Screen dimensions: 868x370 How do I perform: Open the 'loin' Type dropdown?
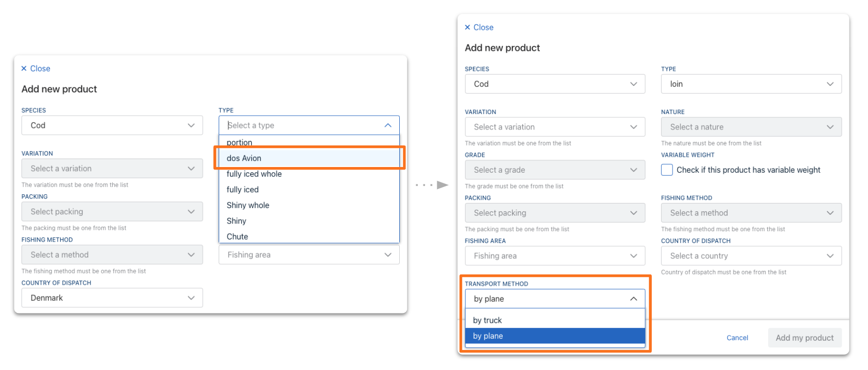pyautogui.click(x=751, y=84)
